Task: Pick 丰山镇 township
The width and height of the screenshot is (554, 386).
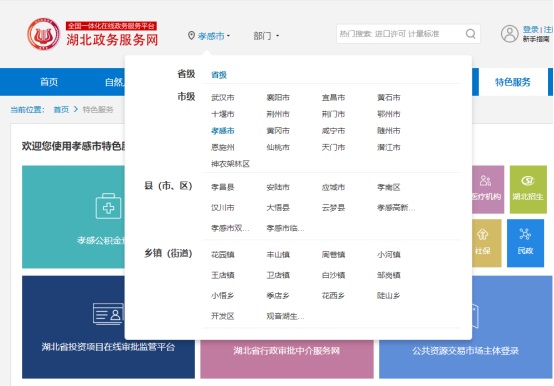Action: point(278,255)
